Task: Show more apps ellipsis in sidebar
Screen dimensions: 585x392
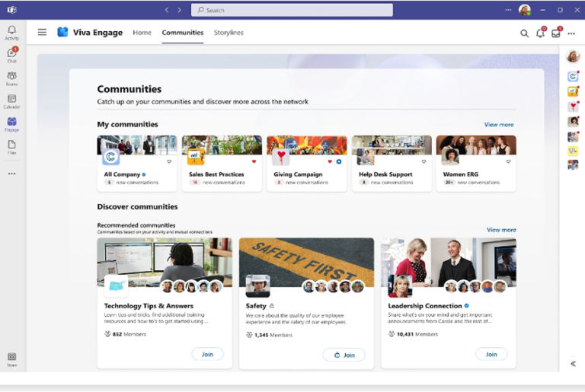Action: tap(12, 174)
